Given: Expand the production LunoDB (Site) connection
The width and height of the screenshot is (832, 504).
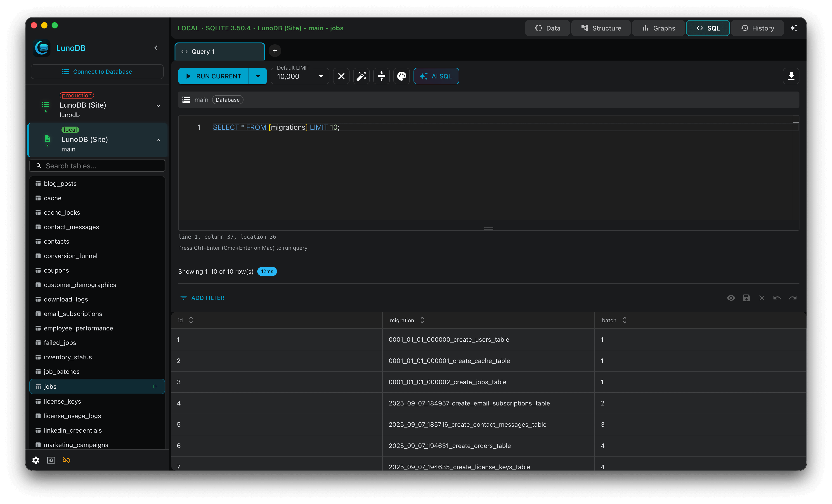Looking at the screenshot, I should (x=158, y=106).
